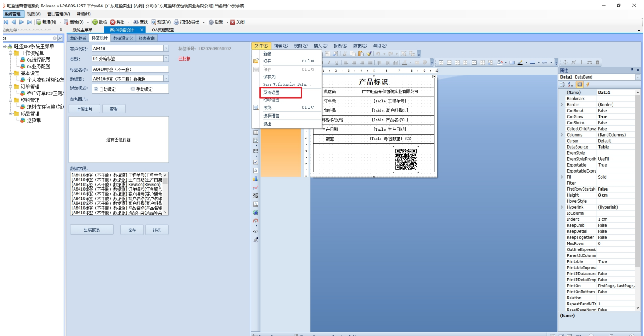The image size is (644, 336).
Task: Go to the first record navigation arrow
Action: pyautogui.click(x=6, y=22)
